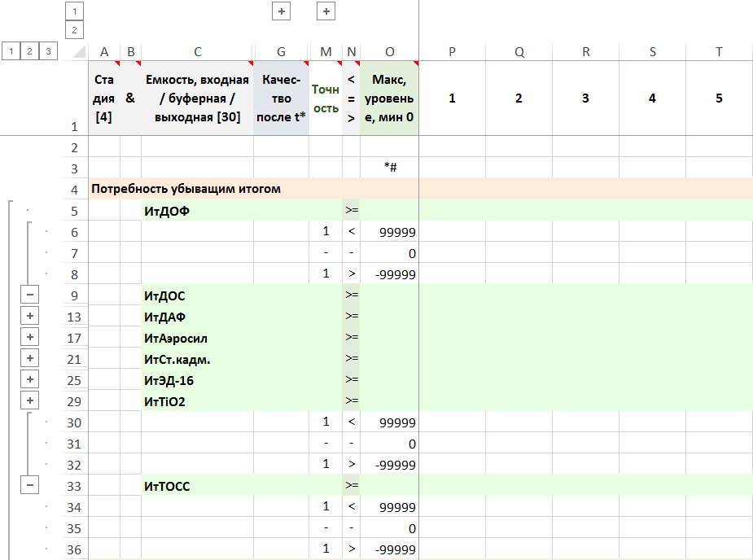Image resolution: width=753 pixels, height=560 pixels.
Task: Select row 4 header
Action: point(74,189)
